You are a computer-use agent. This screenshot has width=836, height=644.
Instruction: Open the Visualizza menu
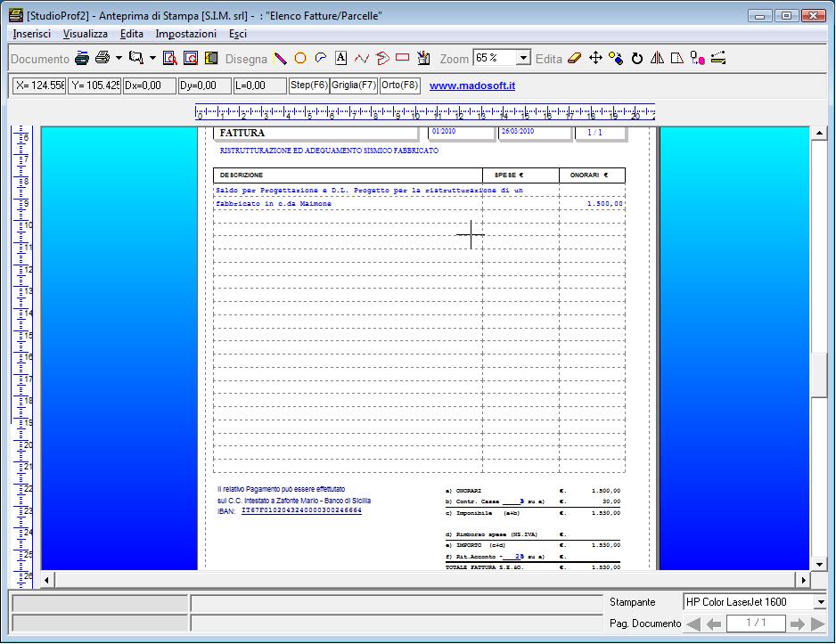(86, 34)
